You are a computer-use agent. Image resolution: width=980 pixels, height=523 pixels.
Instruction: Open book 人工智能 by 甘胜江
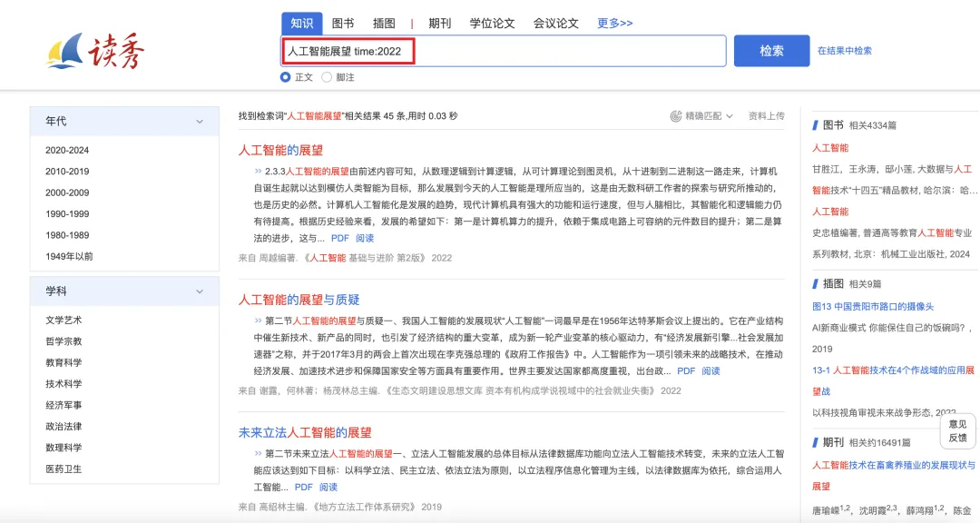(x=830, y=148)
